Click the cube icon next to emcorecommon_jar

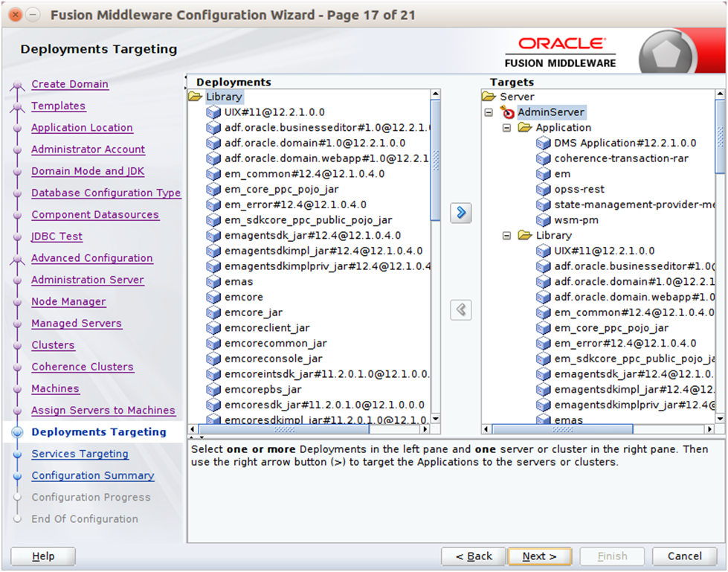point(213,343)
